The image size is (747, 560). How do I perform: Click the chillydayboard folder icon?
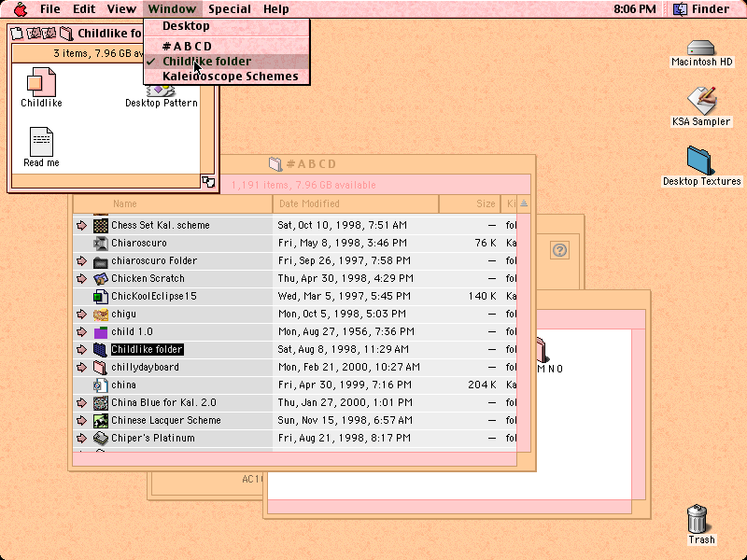[101, 367]
